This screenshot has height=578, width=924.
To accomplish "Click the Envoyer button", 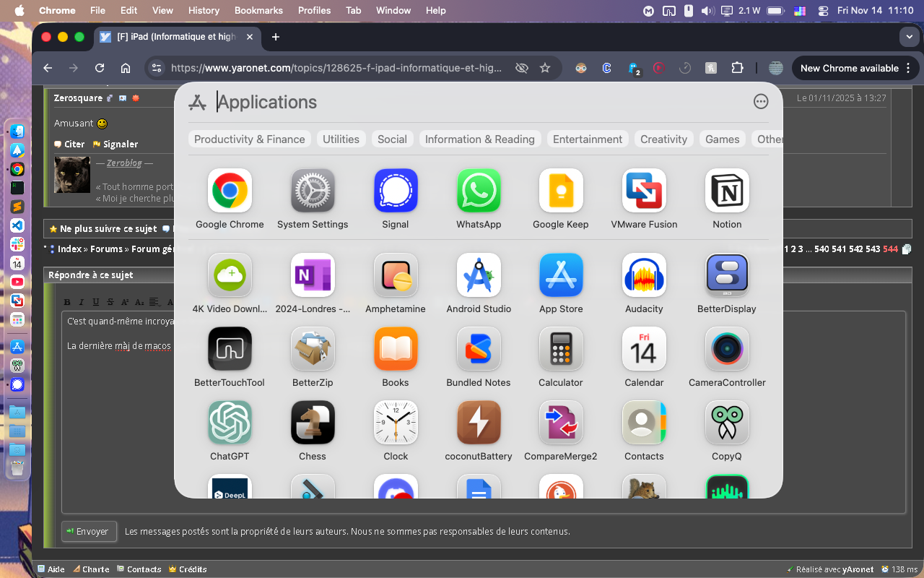I will click(x=89, y=532).
